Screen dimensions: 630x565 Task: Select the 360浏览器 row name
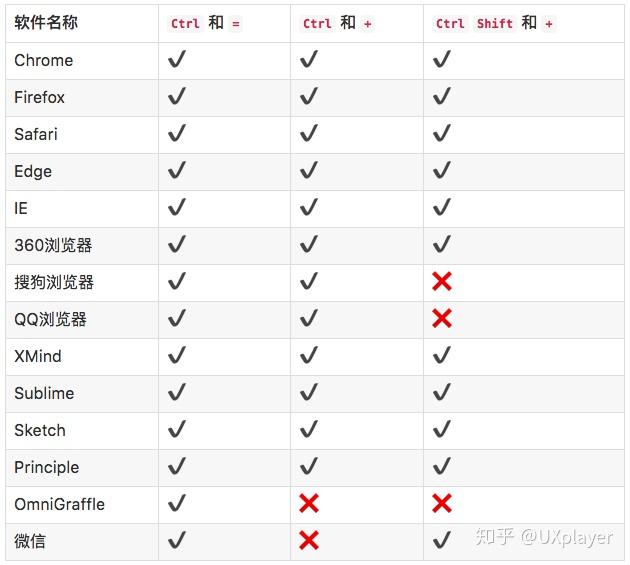click(x=53, y=245)
